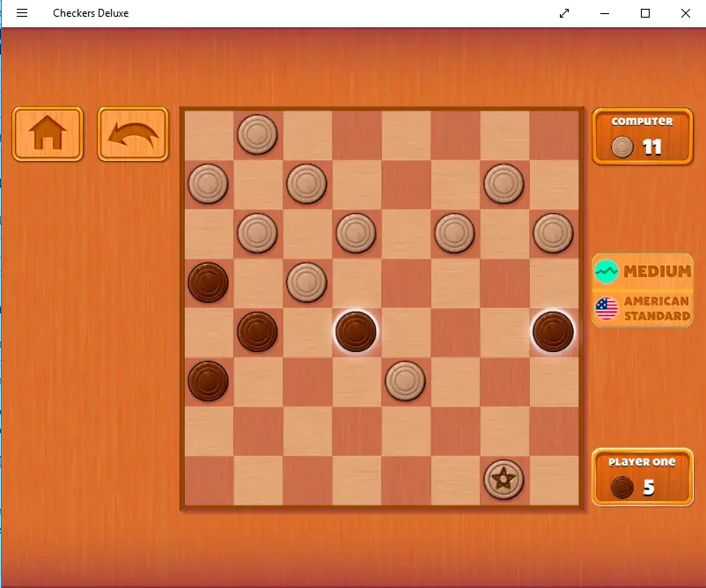Pick the light piece in the sixth row
This screenshot has width=706, height=588.
405,381
